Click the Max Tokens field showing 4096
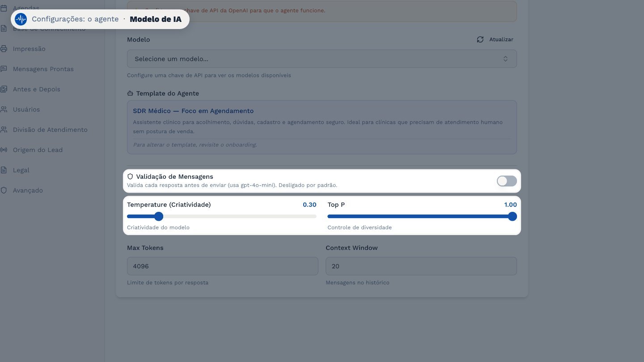Image resolution: width=644 pixels, height=362 pixels. pos(223,266)
